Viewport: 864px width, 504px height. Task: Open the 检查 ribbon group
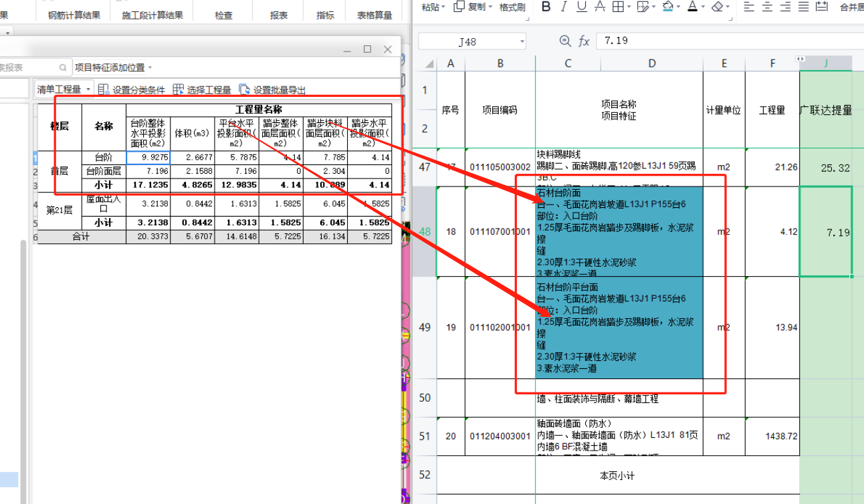coord(224,15)
